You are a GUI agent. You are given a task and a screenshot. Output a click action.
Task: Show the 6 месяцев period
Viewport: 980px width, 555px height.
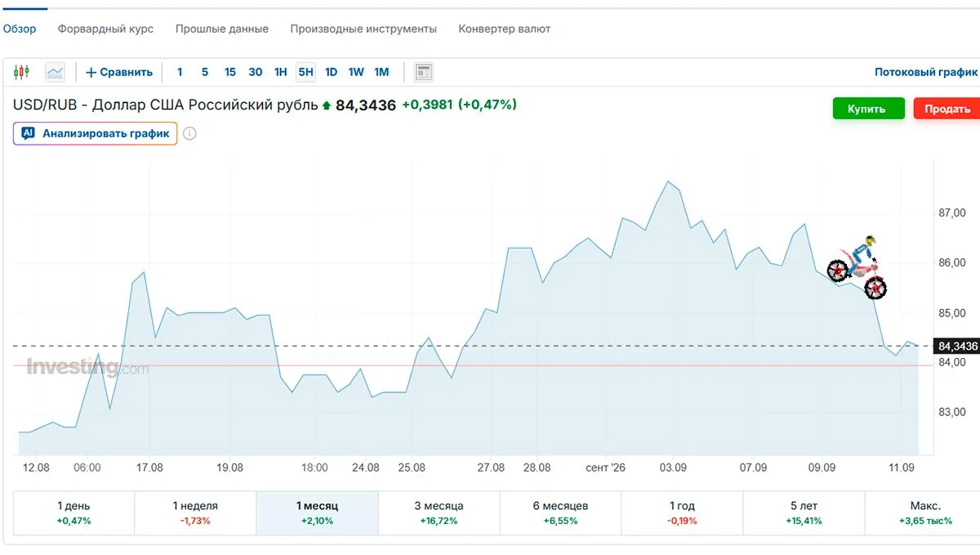[x=560, y=512]
